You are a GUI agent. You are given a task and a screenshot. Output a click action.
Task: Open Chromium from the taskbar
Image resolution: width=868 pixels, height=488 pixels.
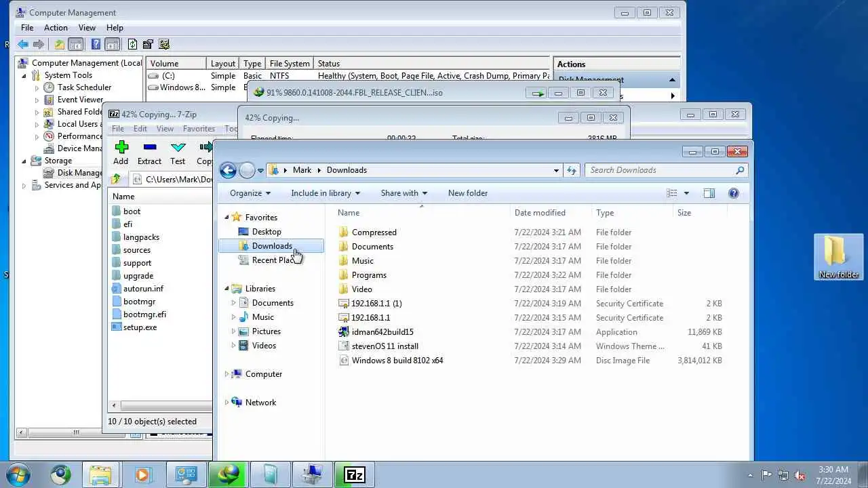(60, 474)
